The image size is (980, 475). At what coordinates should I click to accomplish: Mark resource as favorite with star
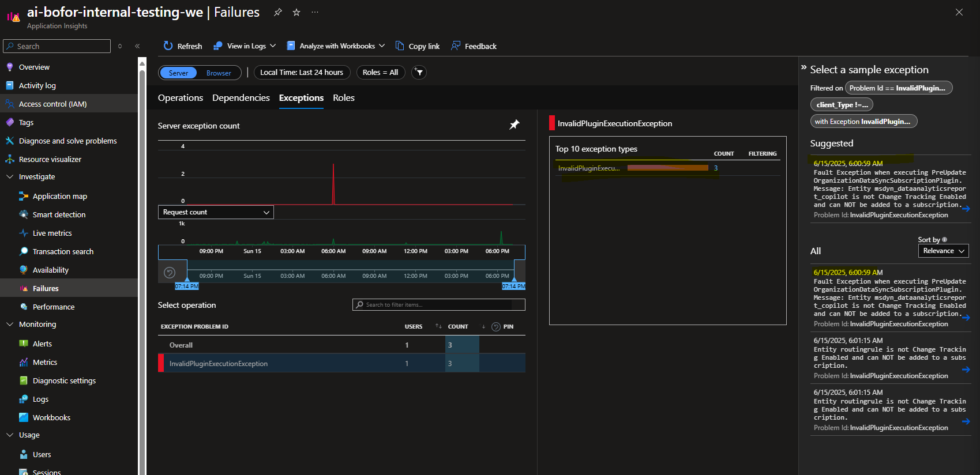tap(296, 12)
